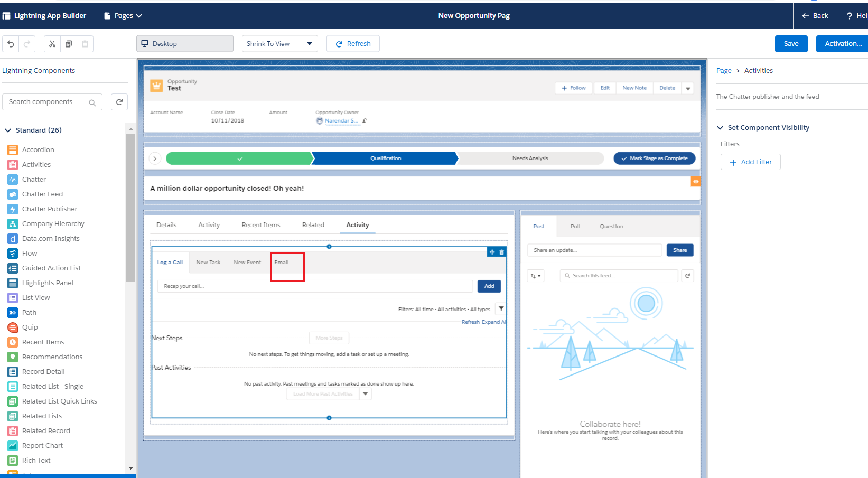
Task: Click the cut scissors icon
Action: click(x=52, y=44)
